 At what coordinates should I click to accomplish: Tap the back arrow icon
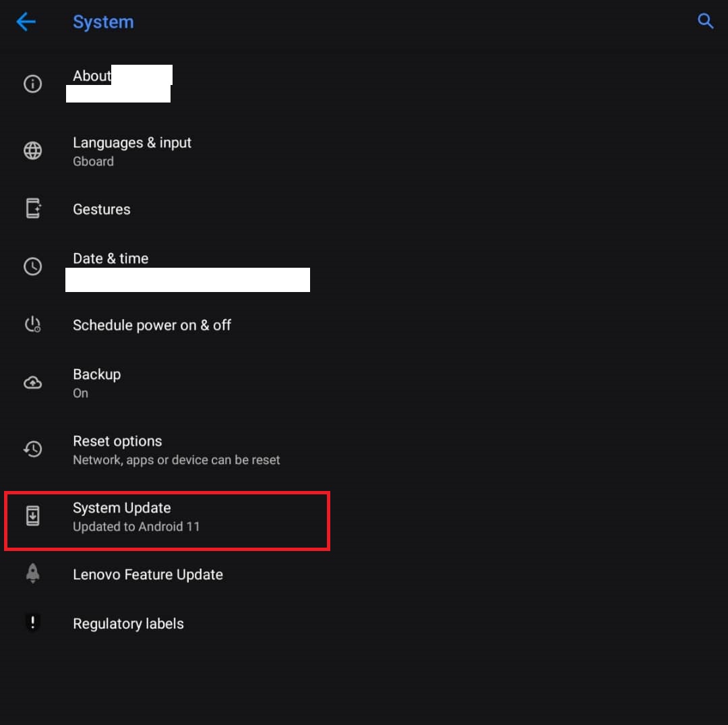26,22
